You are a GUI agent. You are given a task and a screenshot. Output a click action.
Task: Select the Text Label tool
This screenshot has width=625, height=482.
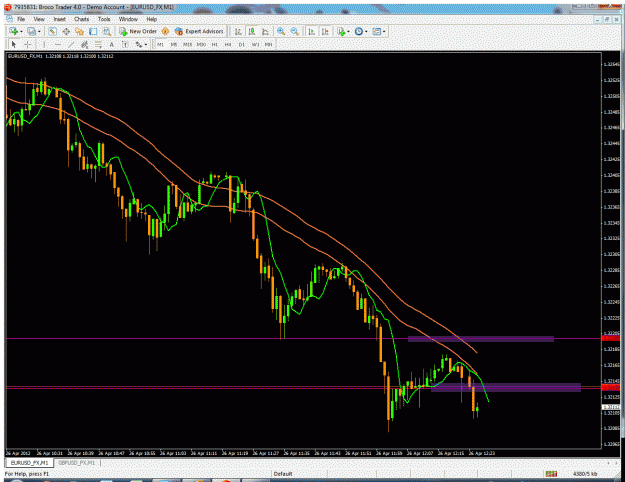[x=125, y=44]
